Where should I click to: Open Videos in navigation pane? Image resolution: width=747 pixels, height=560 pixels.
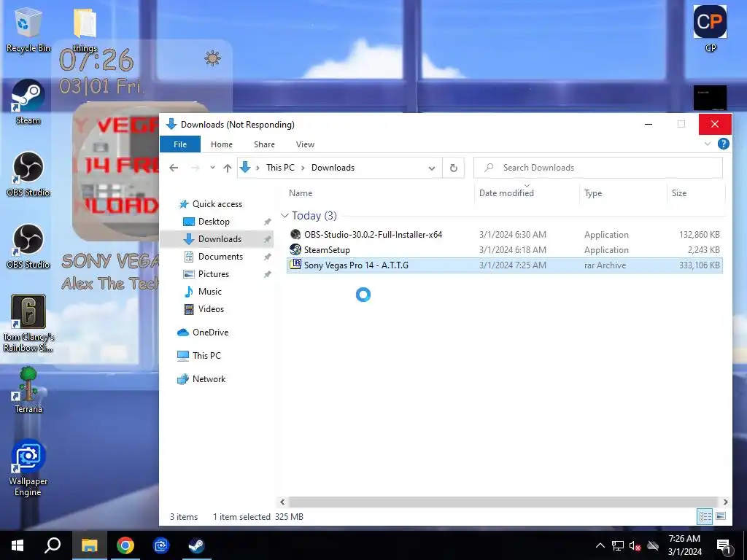coord(211,309)
